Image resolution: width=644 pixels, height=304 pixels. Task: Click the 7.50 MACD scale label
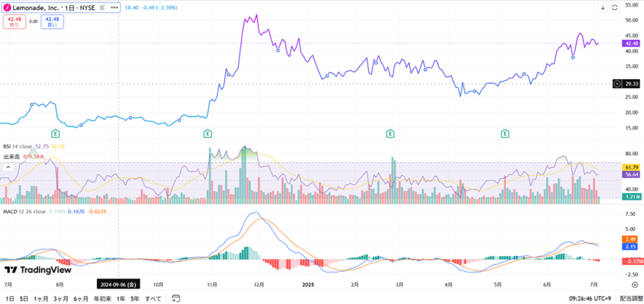click(x=631, y=214)
